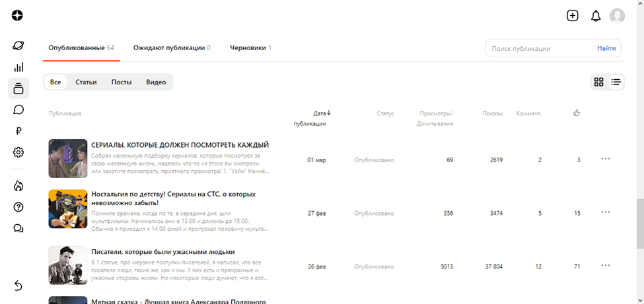This screenshot has width=644, height=304.
Task: Open the settings gear icon
Action: point(18,152)
